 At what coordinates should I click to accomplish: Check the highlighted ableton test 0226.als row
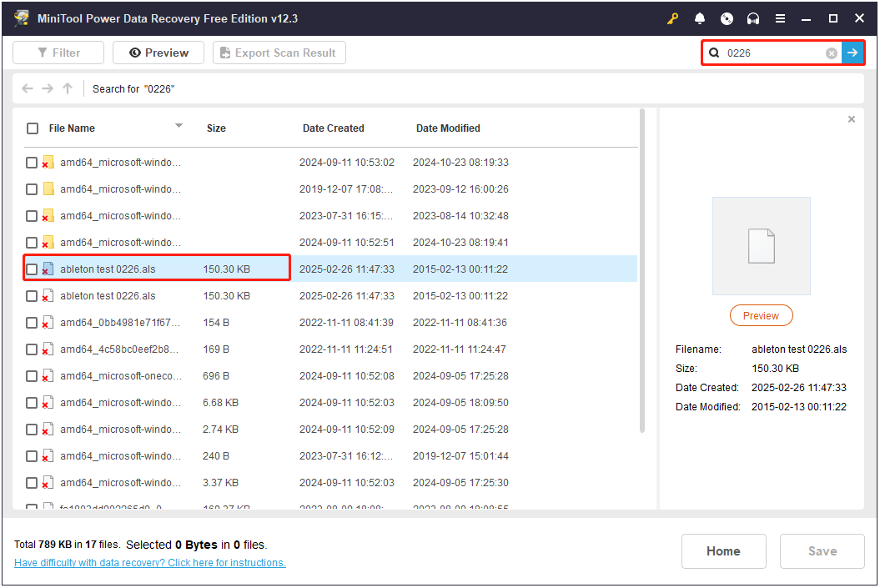point(32,269)
